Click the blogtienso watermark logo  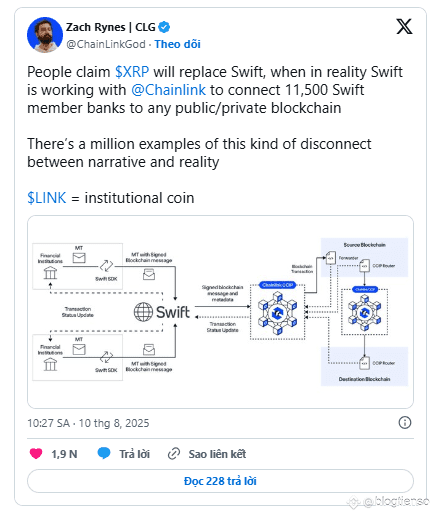[353, 502]
